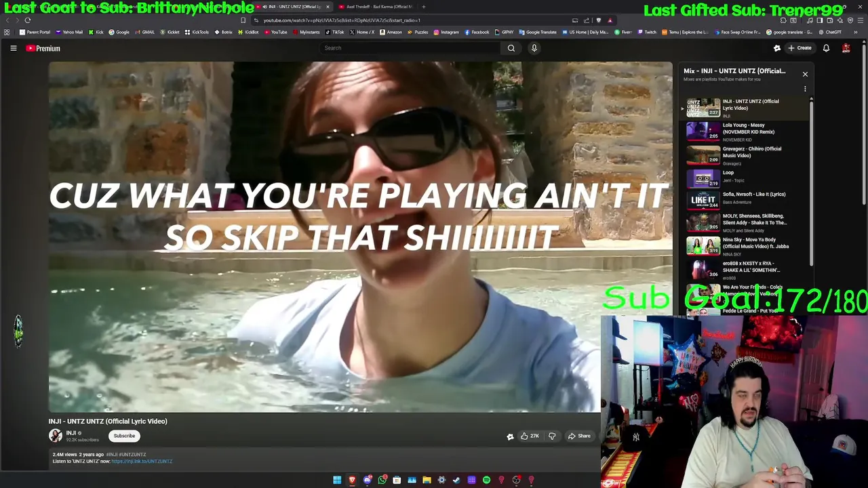Share the INJI UNTZ UNTZ video
The image size is (868, 488).
click(x=580, y=436)
